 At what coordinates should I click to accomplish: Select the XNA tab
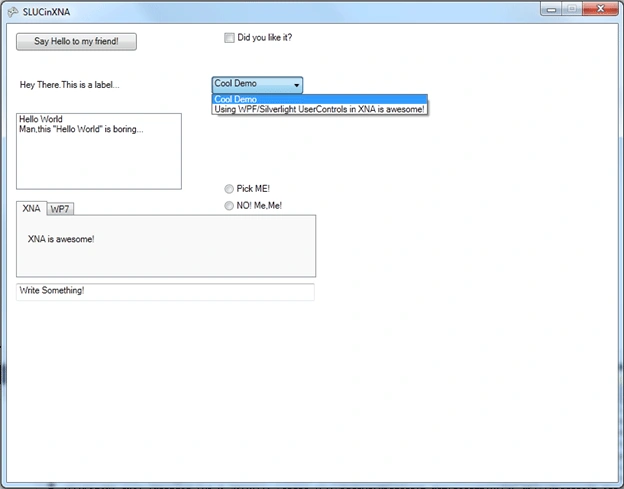[x=31, y=208]
